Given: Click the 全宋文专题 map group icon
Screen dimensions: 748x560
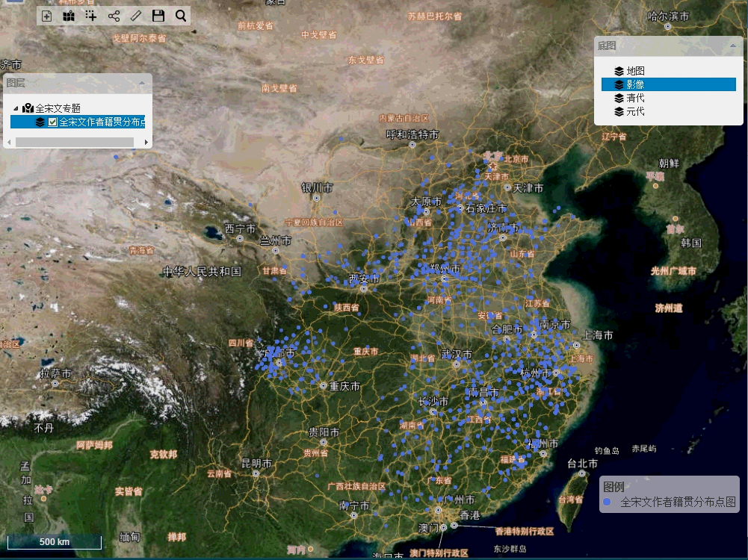Looking at the screenshot, I should pos(28,108).
